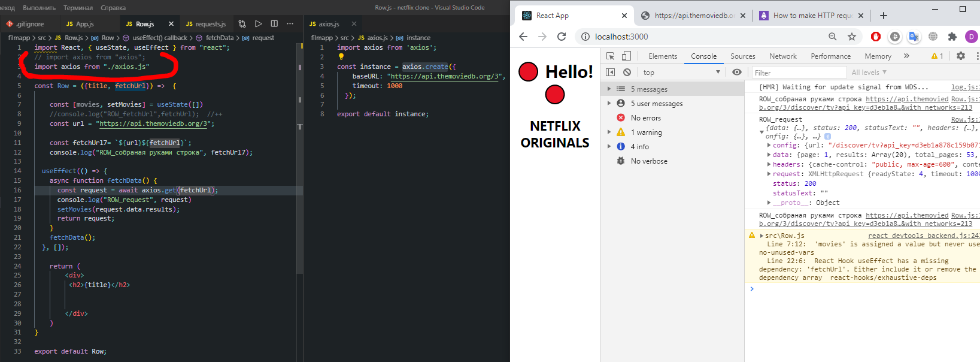Open DevTools settings gear
The image size is (980, 362).
961,56
